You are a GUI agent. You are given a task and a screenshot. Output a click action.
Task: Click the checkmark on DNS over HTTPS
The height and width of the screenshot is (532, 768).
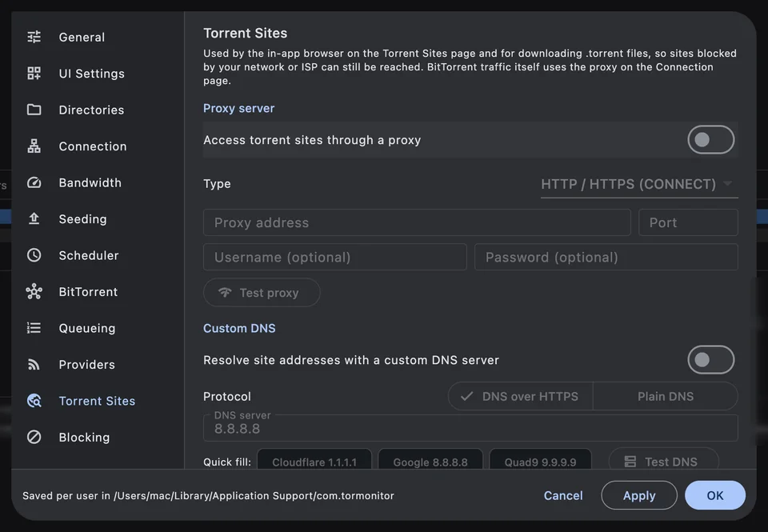click(466, 396)
